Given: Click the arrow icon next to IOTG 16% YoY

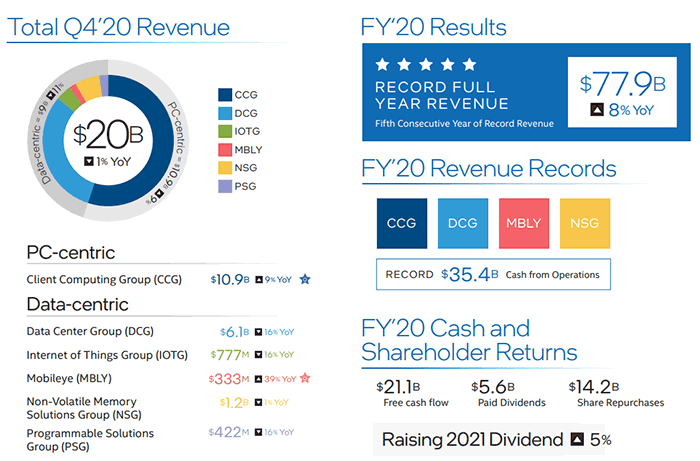Looking at the screenshot, I should click(258, 355).
